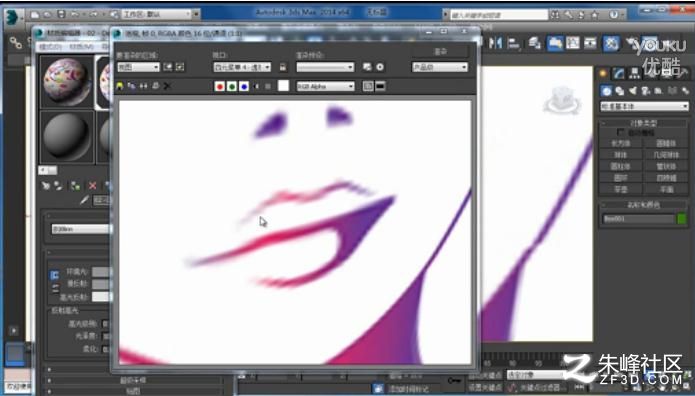Switch to Hierarchy tab in command panel

pos(634,74)
